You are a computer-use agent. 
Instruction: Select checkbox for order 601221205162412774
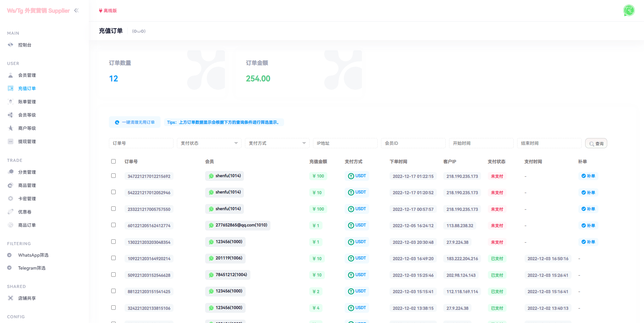[x=113, y=225]
